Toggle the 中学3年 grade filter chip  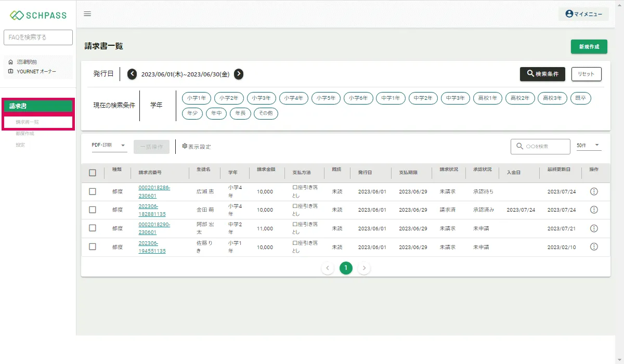455,98
